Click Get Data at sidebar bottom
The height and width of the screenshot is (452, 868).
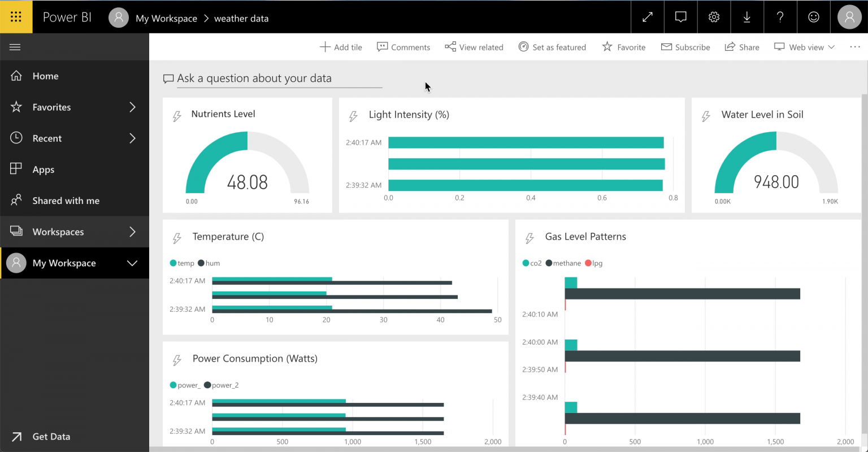tap(75, 436)
